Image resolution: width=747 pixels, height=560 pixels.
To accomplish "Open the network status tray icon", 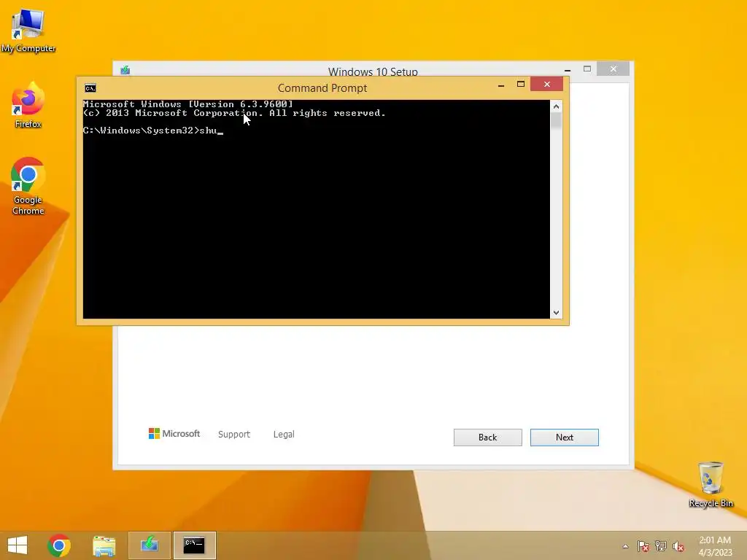I will point(661,546).
